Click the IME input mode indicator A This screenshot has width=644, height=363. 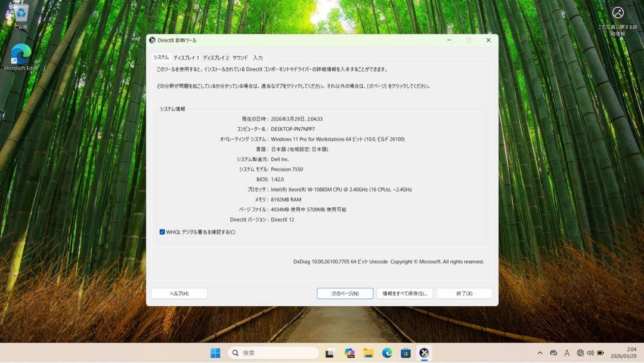click(567, 353)
